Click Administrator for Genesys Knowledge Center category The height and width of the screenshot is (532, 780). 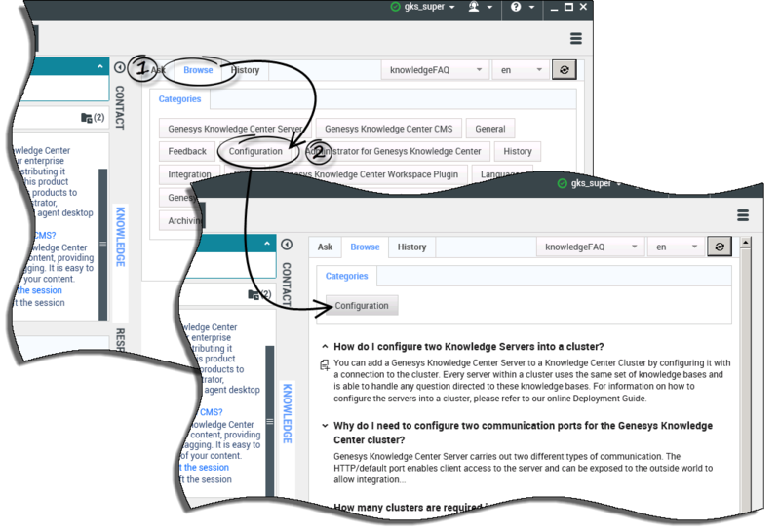coord(393,151)
